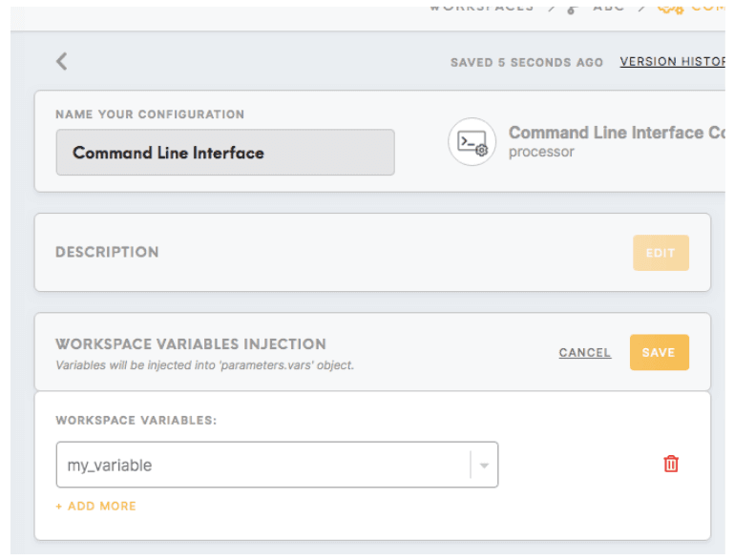The width and height of the screenshot is (734, 560).
Task: Click the EDIT description button
Action: [x=660, y=253]
